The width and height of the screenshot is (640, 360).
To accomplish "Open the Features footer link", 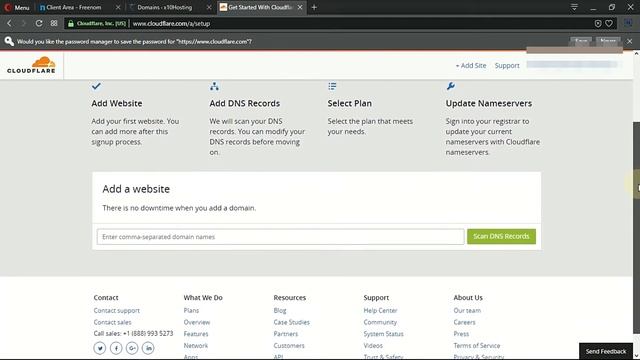I will point(196,334).
